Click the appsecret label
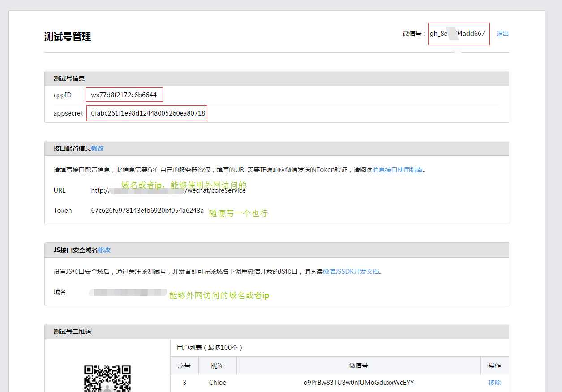 point(68,113)
